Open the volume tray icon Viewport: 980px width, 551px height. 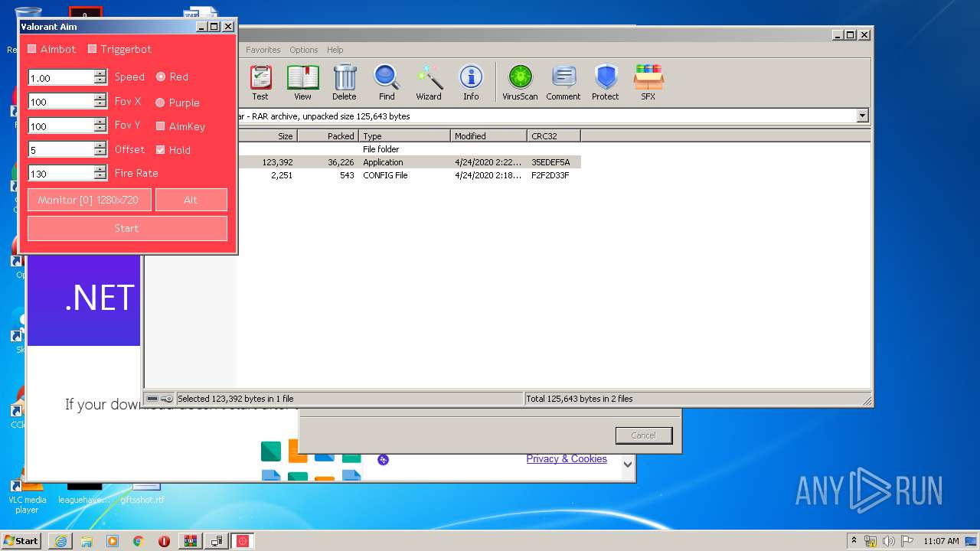coord(889,541)
